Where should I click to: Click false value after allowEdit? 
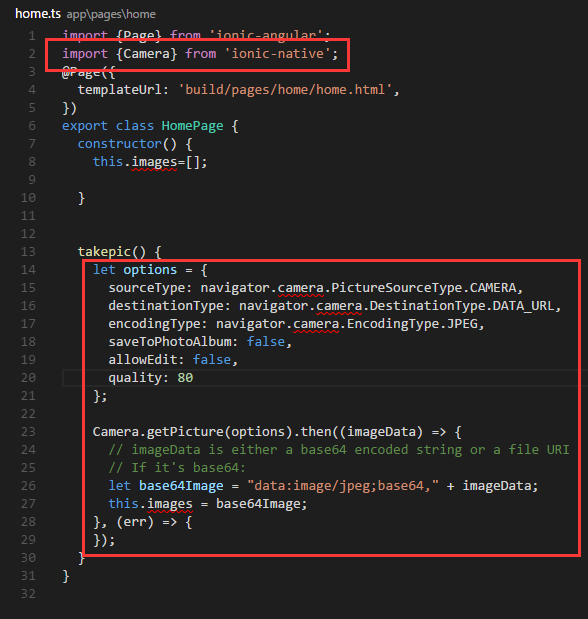tap(212, 360)
